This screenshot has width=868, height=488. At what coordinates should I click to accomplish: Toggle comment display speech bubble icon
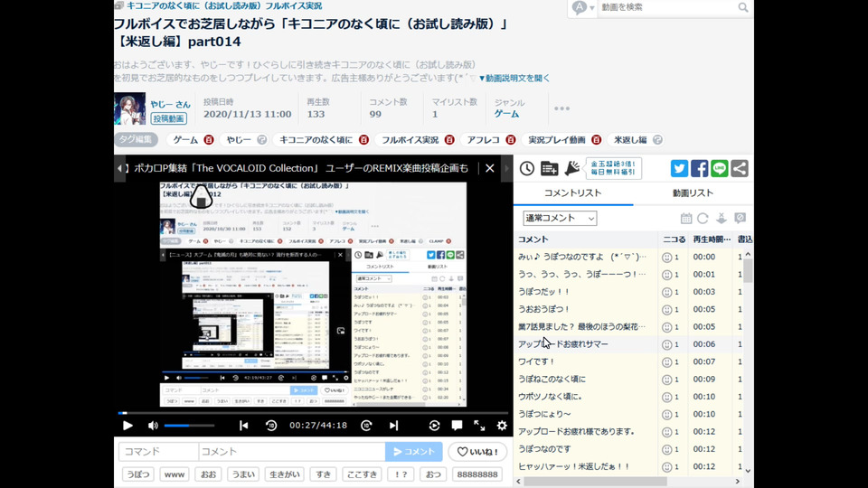coord(457,426)
